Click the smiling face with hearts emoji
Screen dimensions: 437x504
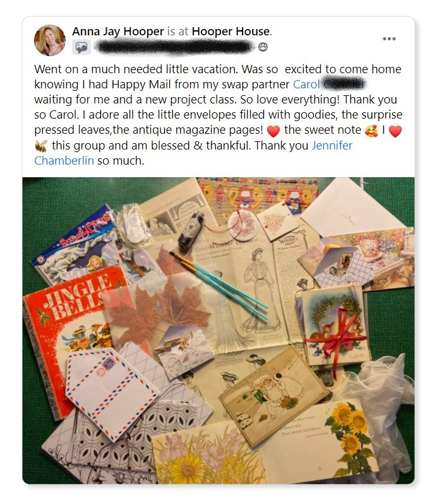click(371, 131)
